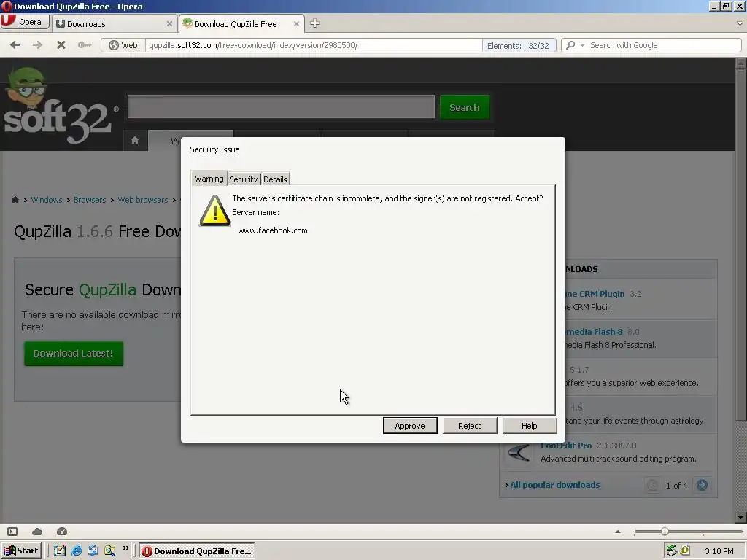Open the CRM Plugin download link
Image resolution: width=747 pixels, height=560 pixels.
[595, 294]
